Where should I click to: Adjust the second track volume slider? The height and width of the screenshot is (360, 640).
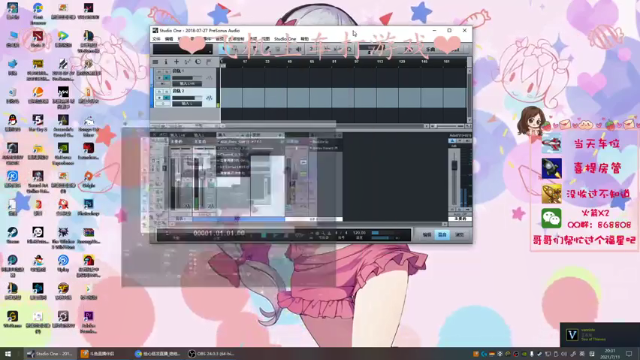187,98
